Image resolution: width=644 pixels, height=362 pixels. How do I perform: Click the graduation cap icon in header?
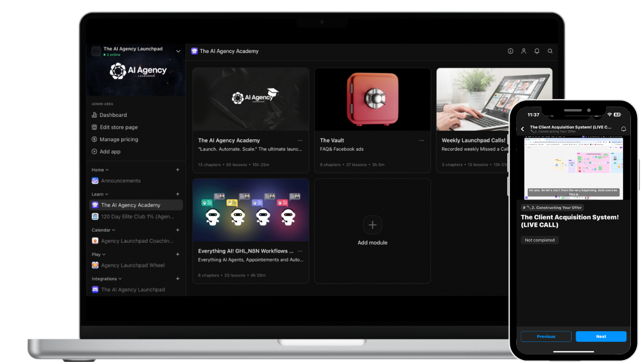[194, 51]
